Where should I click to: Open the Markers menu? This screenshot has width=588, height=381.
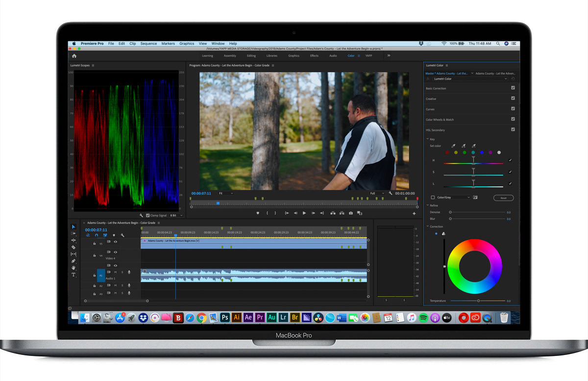[x=168, y=44]
